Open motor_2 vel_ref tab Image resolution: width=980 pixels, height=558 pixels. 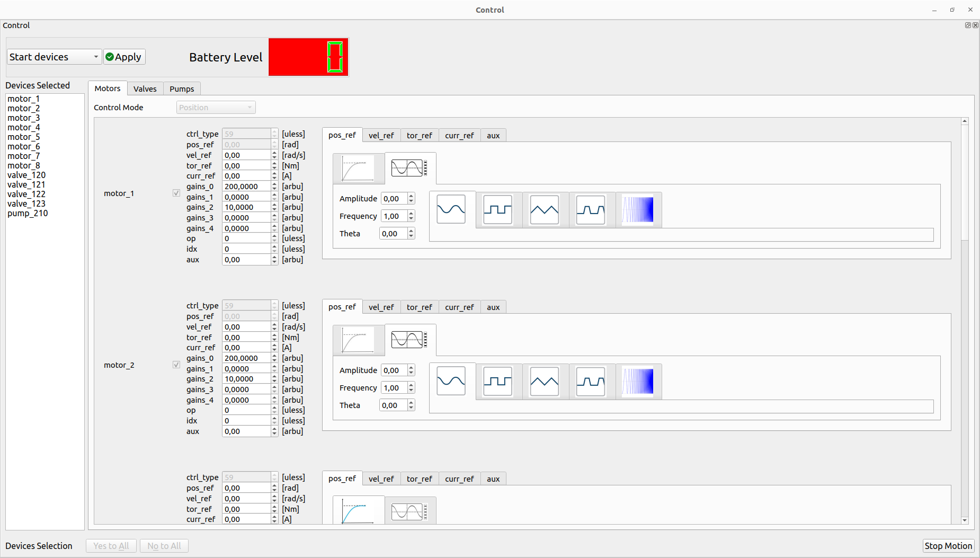click(381, 307)
